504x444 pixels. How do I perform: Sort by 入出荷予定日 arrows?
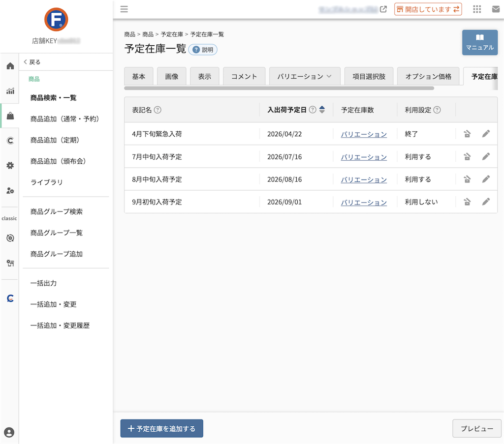[322, 110]
